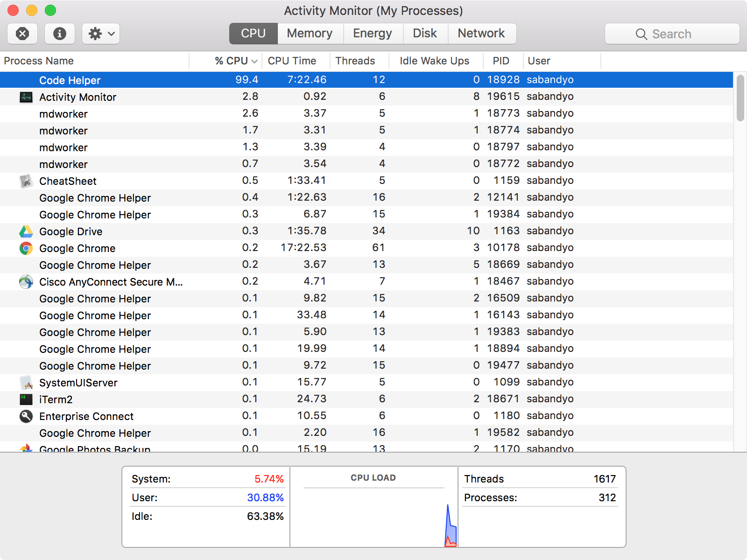This screenshot has width=747, height=560.
Task: Click the iTerm2 process name
Action: [56, 399]
